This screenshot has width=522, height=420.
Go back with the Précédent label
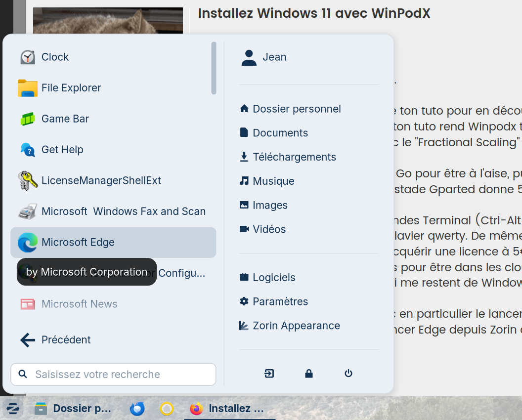click(x=66, y=340)
